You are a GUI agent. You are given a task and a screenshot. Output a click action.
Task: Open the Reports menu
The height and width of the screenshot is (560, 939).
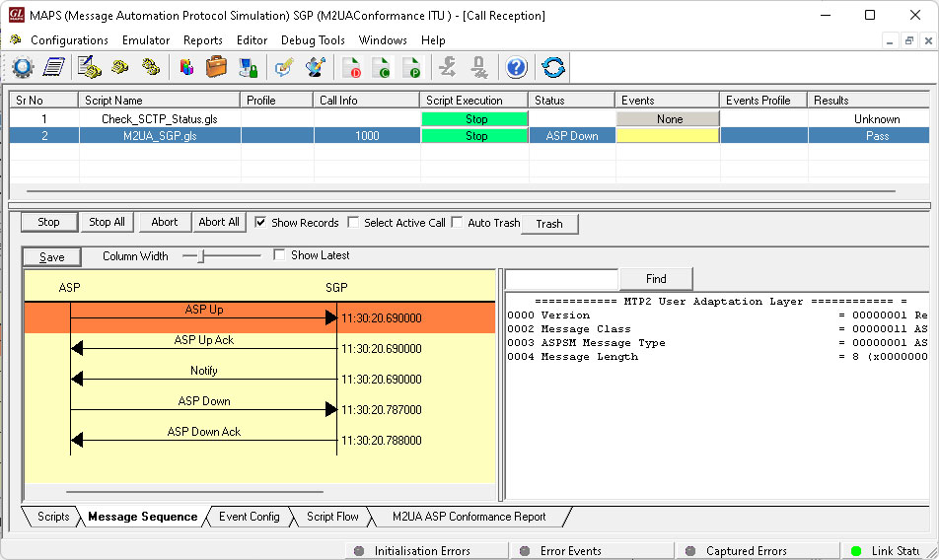tap(203, 40)
